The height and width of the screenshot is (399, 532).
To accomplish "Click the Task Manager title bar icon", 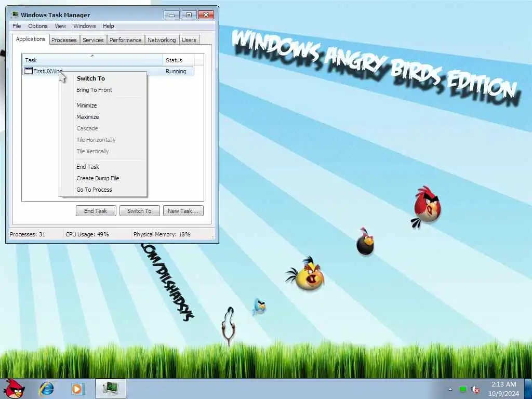I will 15,15.
